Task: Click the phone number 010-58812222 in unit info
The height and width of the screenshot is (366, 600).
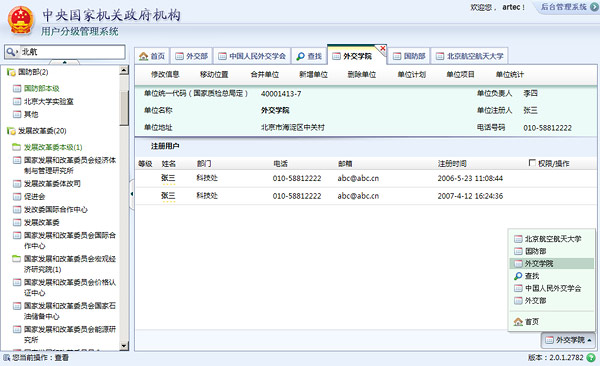Action: [x=547, y=127]
